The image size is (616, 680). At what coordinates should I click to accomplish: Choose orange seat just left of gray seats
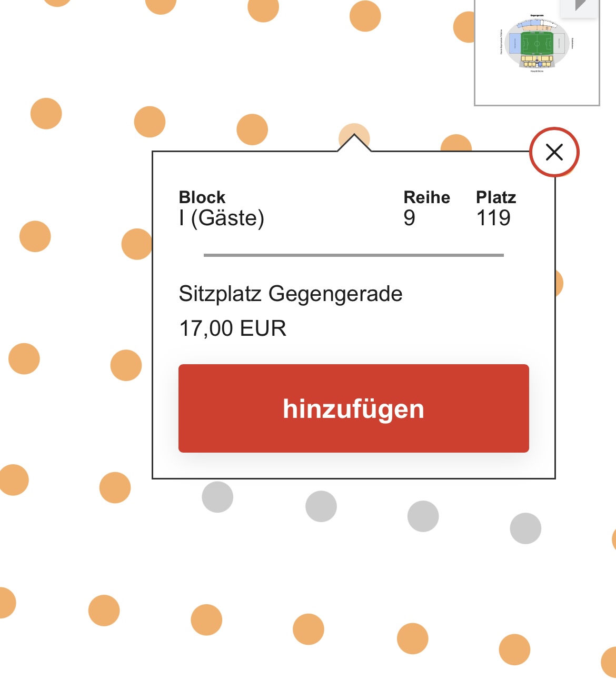click(x=115, y=488)
